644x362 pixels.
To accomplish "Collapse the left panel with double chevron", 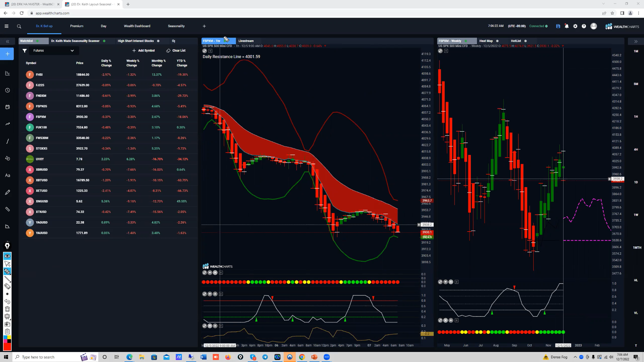I will (7, 41).
